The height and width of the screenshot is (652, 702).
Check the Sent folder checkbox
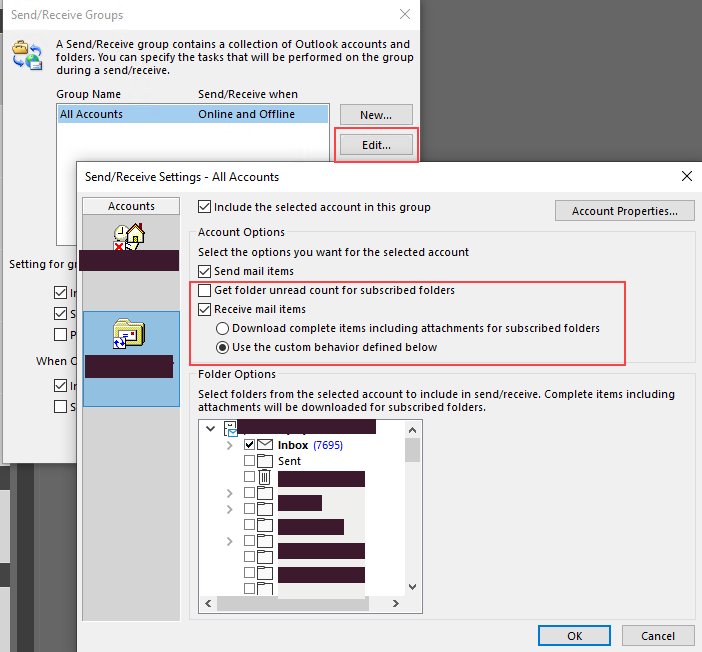point(249,460)
